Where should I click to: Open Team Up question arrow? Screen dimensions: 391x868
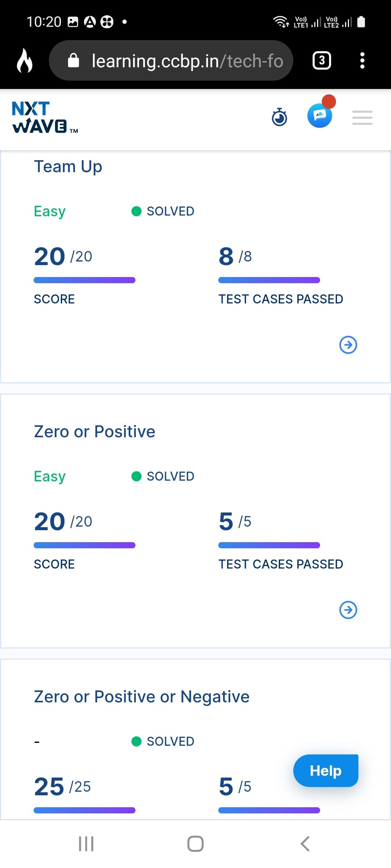click(348, 345)
